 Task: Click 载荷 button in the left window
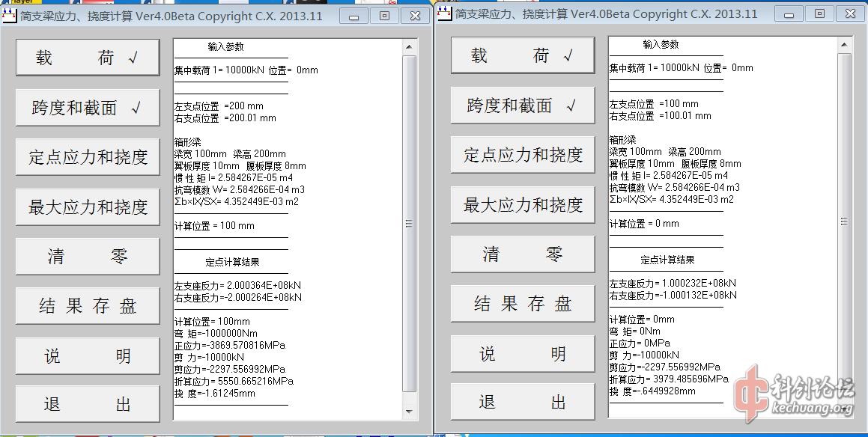(x=88, y=58)
